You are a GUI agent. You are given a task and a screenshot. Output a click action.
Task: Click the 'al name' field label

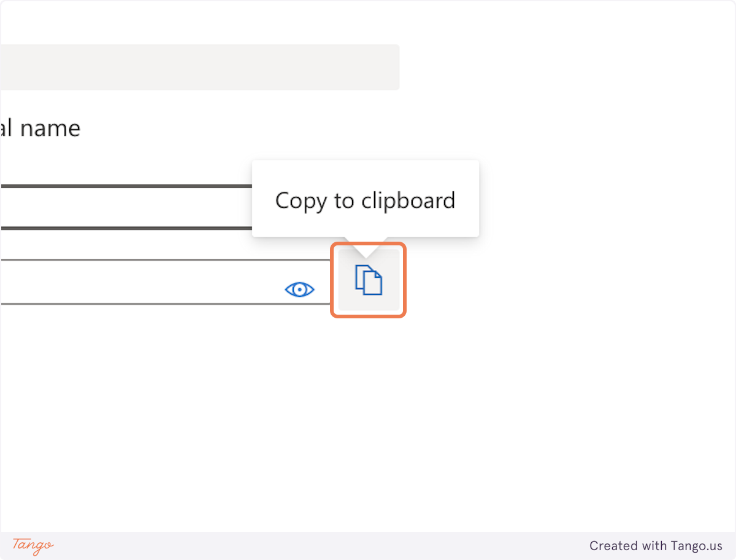pyautogui.click(x=40, y=128)
